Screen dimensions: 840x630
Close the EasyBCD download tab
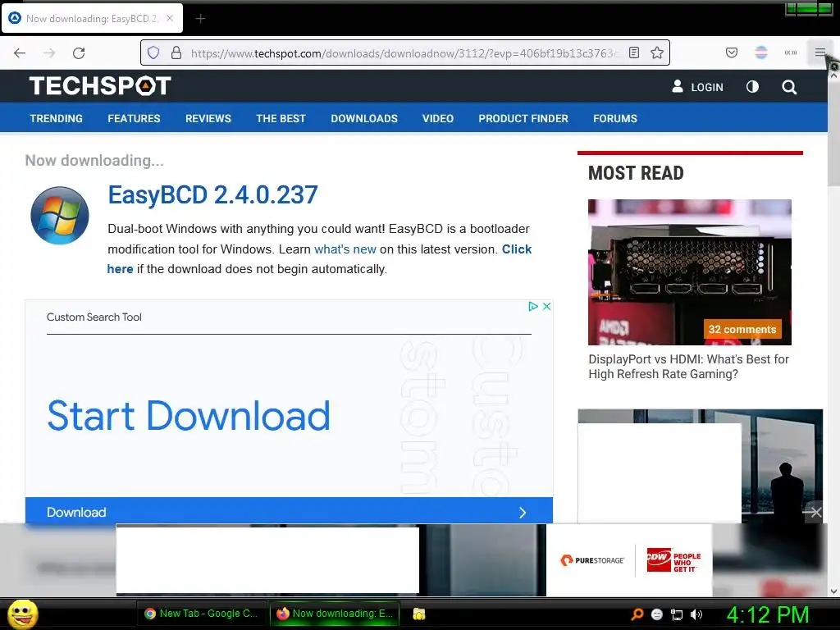tap(170, 18)
